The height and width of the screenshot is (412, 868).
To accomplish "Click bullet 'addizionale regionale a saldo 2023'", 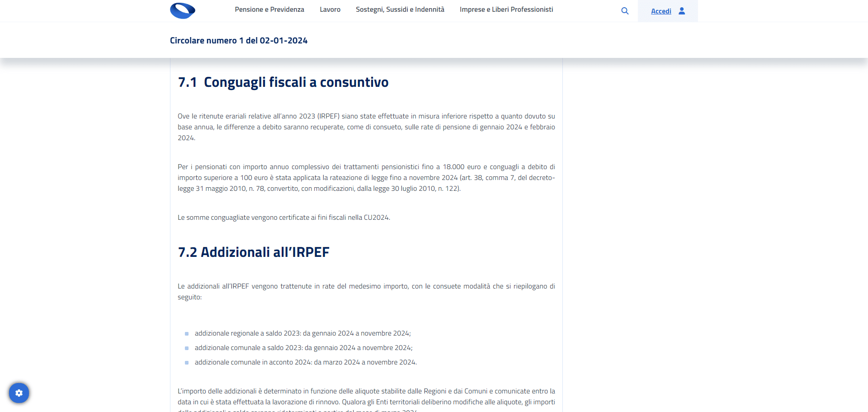I will [303, 333].
